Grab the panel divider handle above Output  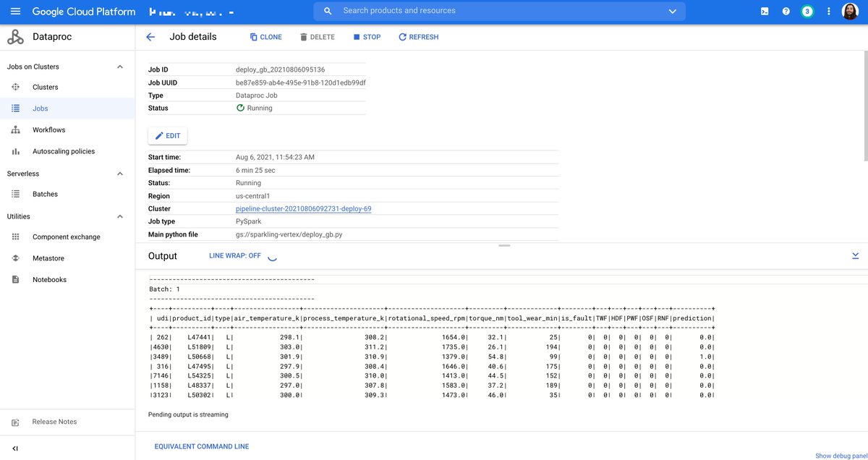504,246
